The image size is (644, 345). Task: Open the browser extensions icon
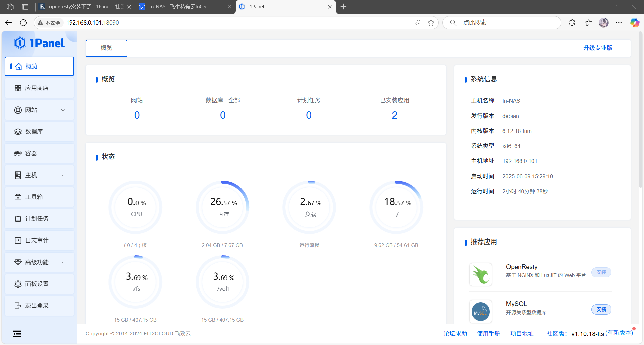coord(572,23)
